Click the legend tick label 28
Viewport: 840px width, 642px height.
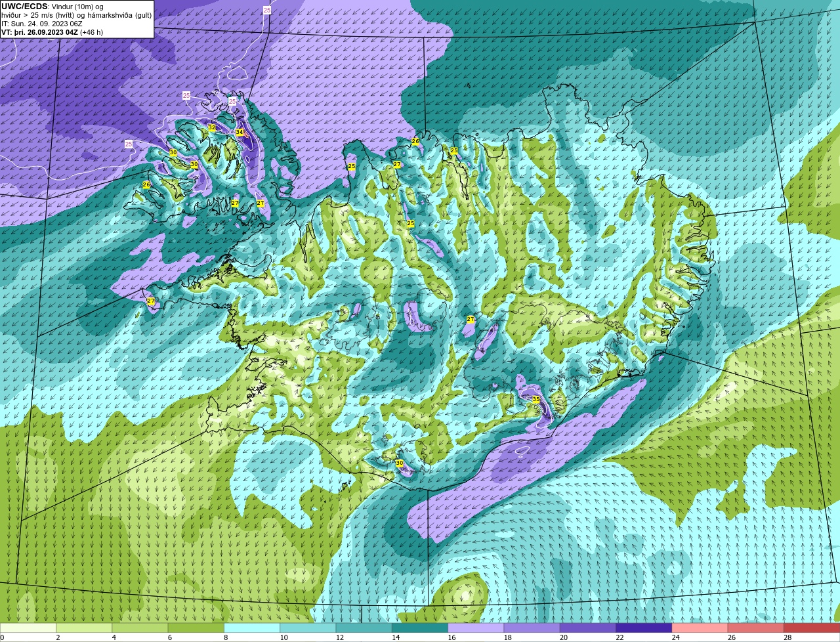(787, 637)
